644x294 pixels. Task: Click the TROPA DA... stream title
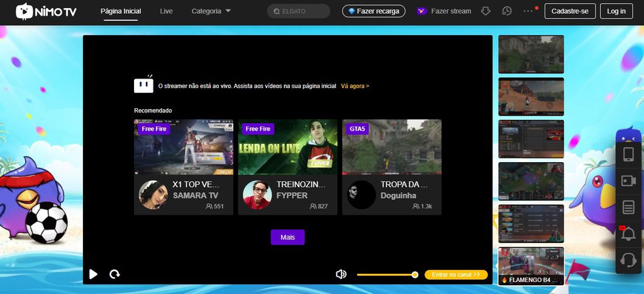coord(404,185)
